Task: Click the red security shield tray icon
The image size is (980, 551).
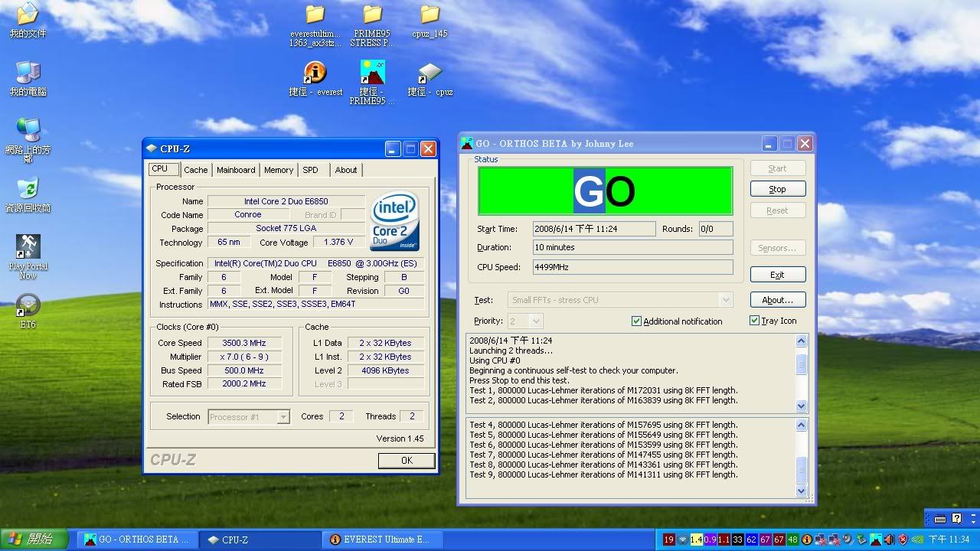Action: click(903, 540)
